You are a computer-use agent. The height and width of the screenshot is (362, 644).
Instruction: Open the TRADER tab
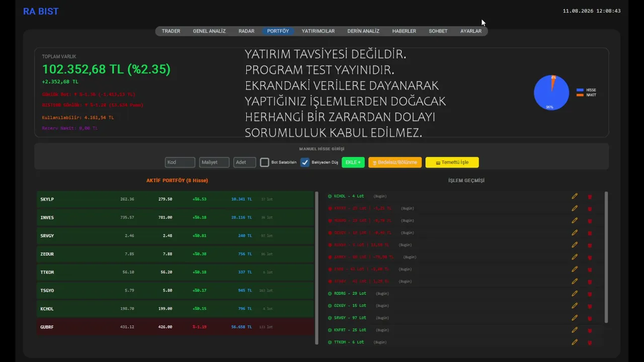(x=171, y=31)
